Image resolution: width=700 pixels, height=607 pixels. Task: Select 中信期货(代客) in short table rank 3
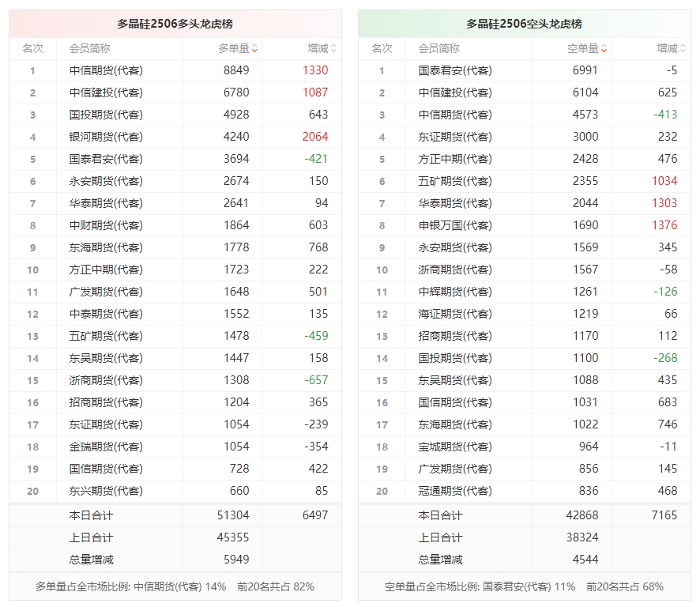click(x=455, y=115)
